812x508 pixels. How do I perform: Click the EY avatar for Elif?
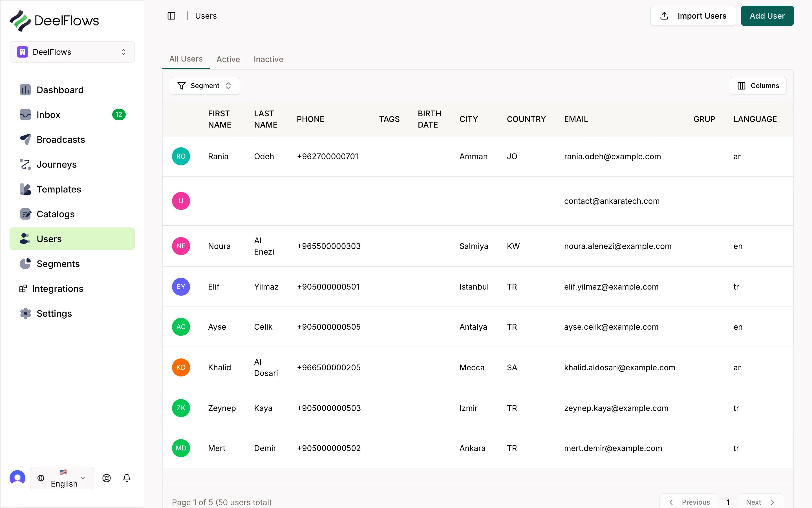(181, 286)
